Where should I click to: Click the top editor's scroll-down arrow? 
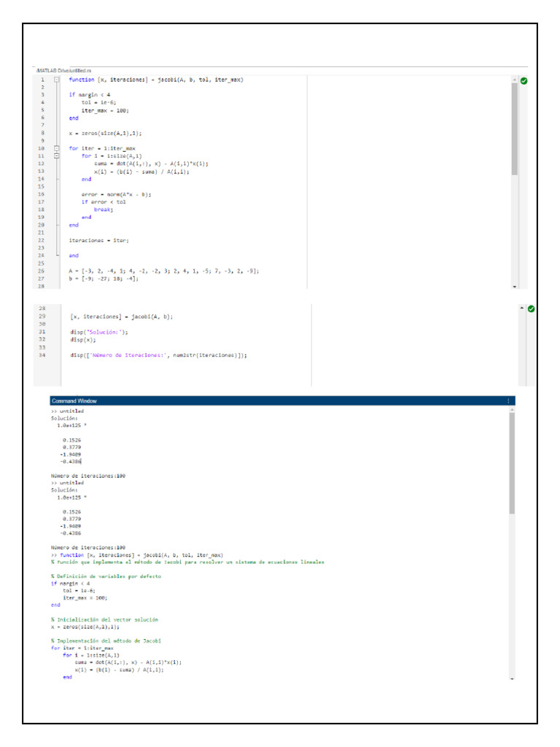[514, 286]
